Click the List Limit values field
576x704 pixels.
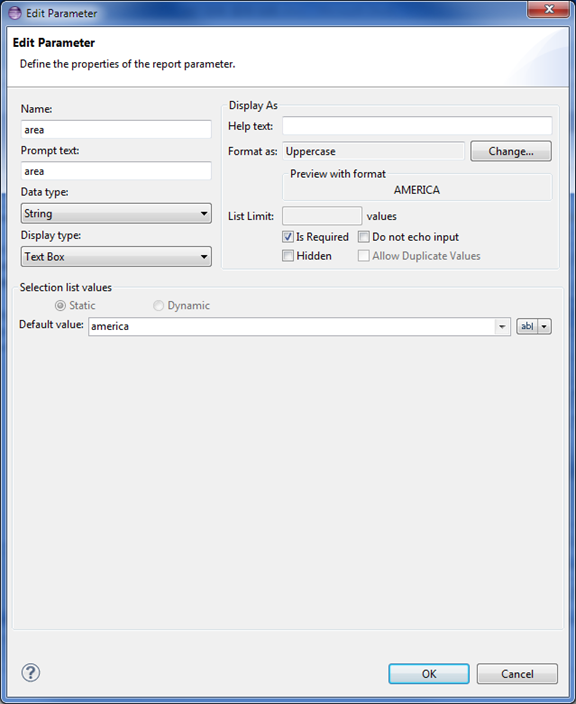coord(322,216)
